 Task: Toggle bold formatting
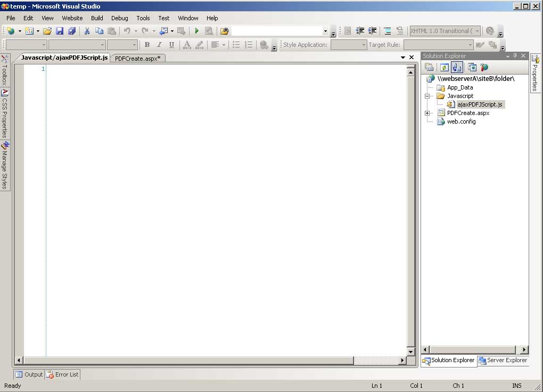pos(147,45)
